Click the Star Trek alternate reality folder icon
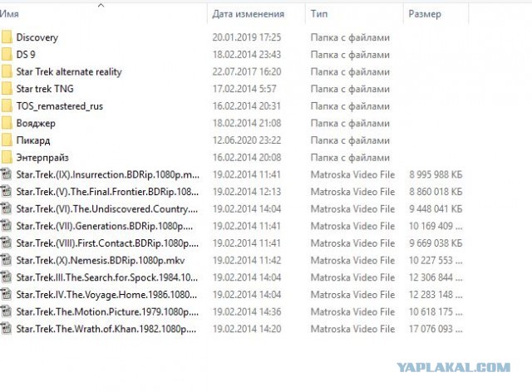 [x=7, y=71]
